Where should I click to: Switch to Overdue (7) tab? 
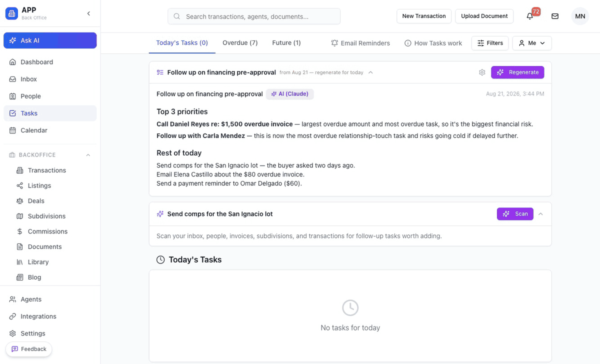[x=240, y=43]
